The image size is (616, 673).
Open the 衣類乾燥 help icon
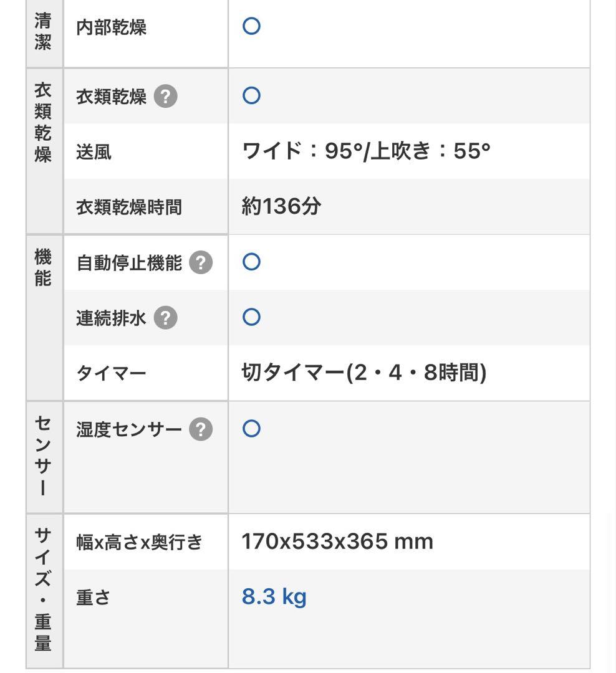coord(165,96)
